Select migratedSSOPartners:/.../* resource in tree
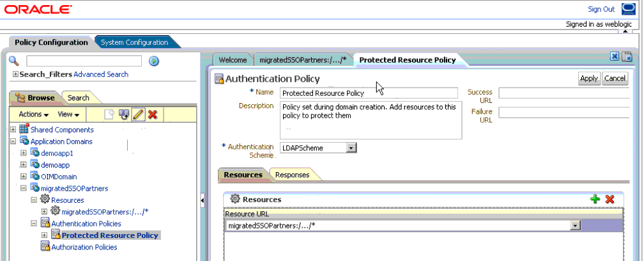This screenshot has width=644, height=261. click(105, 212)
